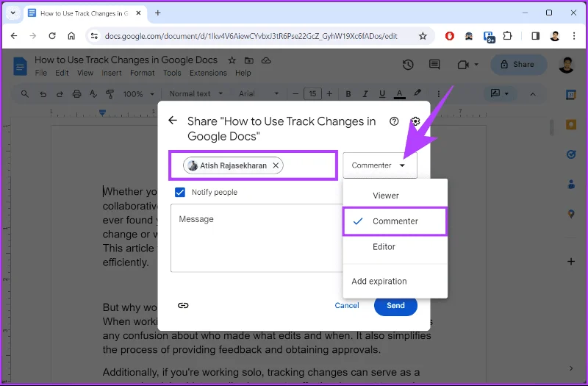Click the Undo toolbar icon

43,94
